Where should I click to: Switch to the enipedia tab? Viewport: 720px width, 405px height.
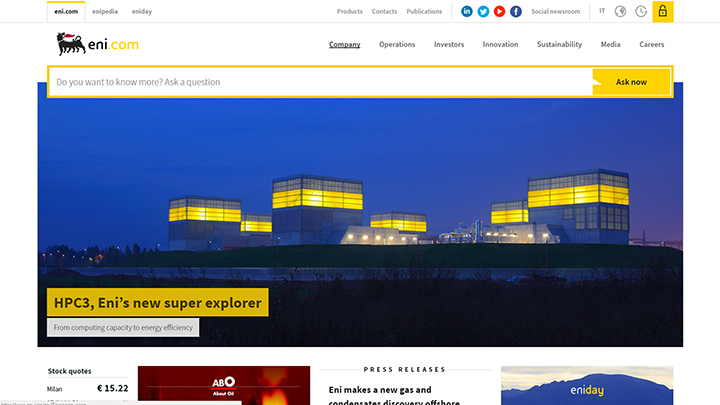coord(105,11)
